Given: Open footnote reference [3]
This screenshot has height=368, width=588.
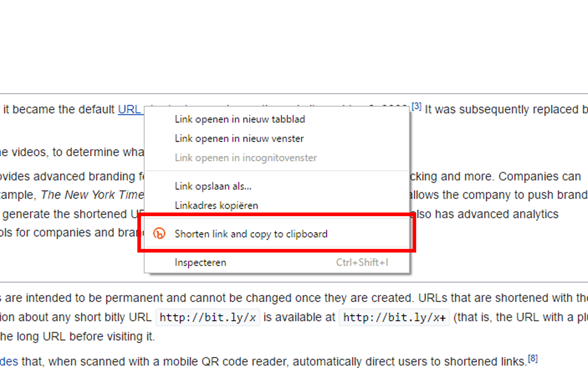Looking at the screenshot, I should (416, 107).
